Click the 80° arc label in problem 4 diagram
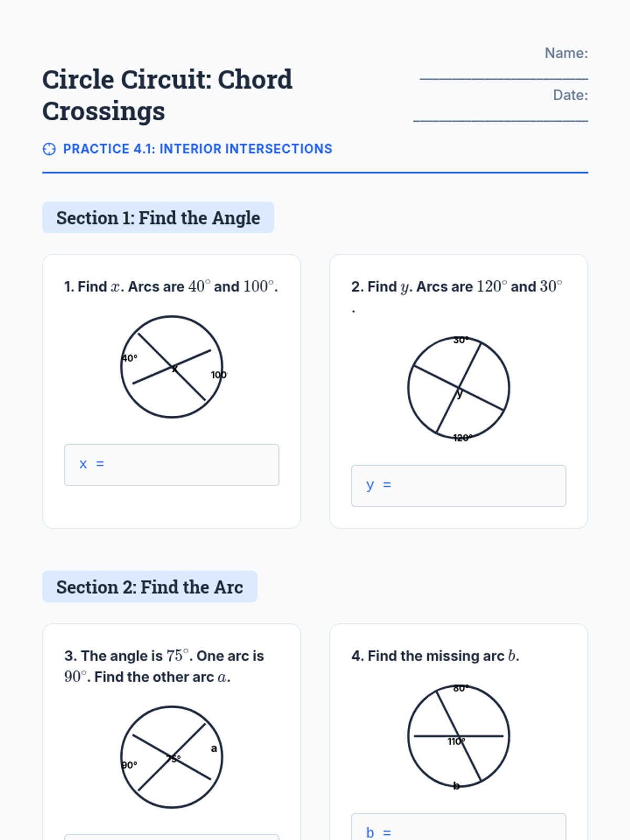The width and height of the screenshot is (630, 840). (460, 688)
